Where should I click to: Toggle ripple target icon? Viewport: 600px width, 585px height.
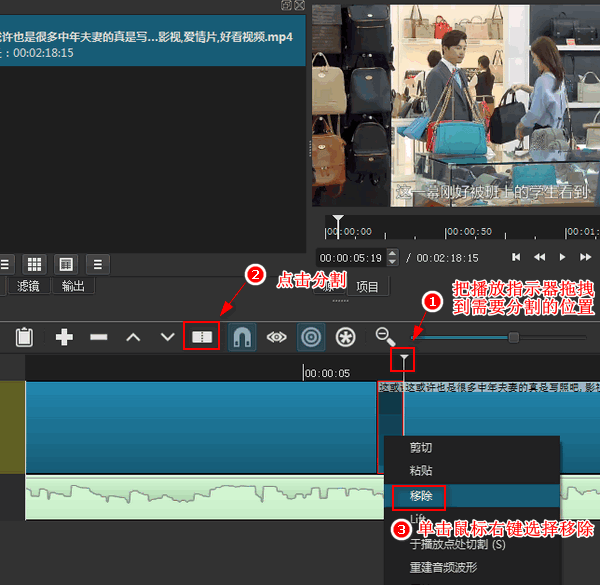pyautogui.click(x=311, y=337)
